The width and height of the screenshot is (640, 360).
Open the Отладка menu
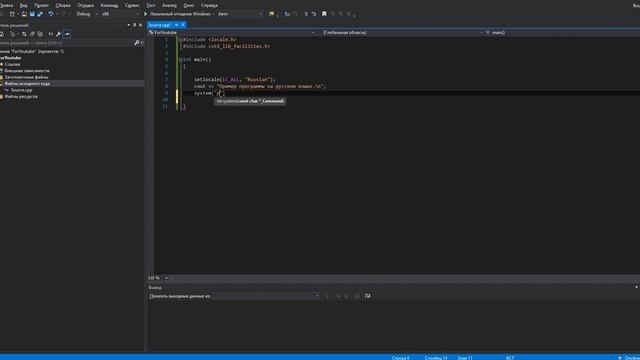point(85,5)
